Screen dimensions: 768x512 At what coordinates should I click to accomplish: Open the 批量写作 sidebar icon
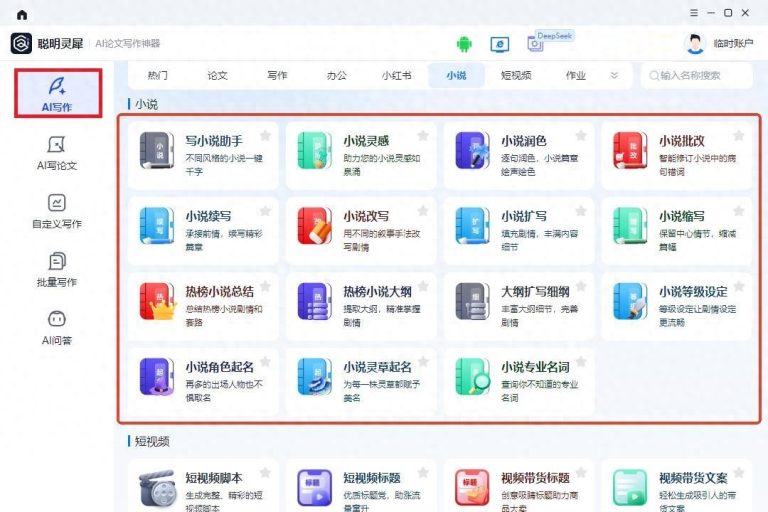point(56,262)
